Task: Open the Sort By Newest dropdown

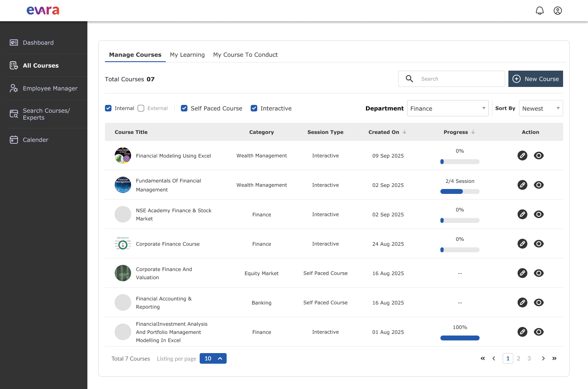Action: pyautogui.click(x=541, y=108)
